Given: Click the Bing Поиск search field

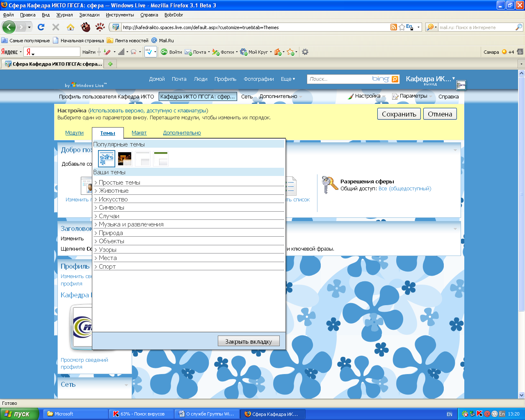Looking at the screenshot, I should [339, 79].
